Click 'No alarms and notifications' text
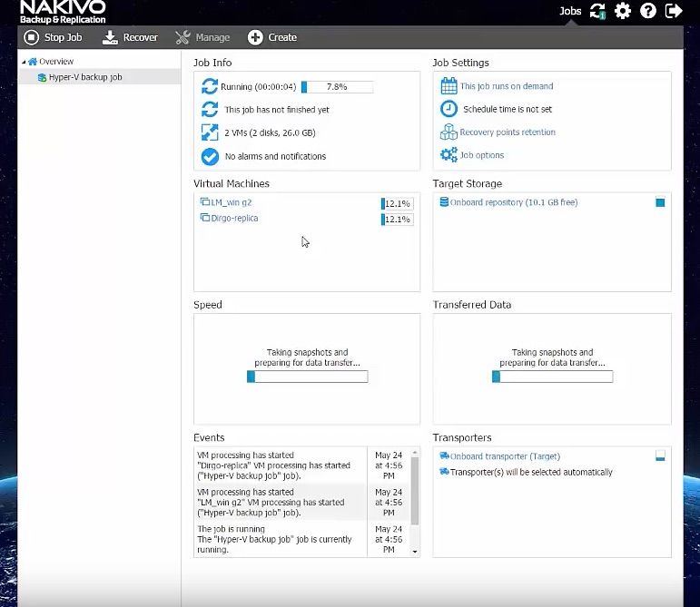Image resolution: width=700 pixels, height=607 pixels. 275,157
